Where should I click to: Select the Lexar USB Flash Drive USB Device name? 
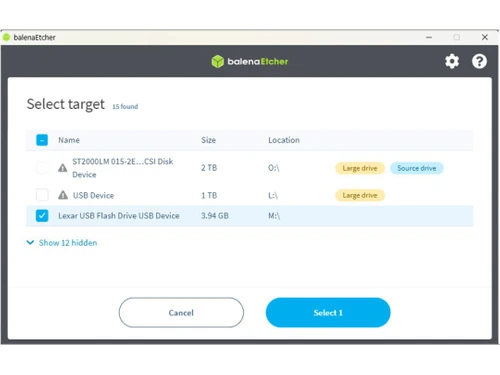tap(119, 216)
